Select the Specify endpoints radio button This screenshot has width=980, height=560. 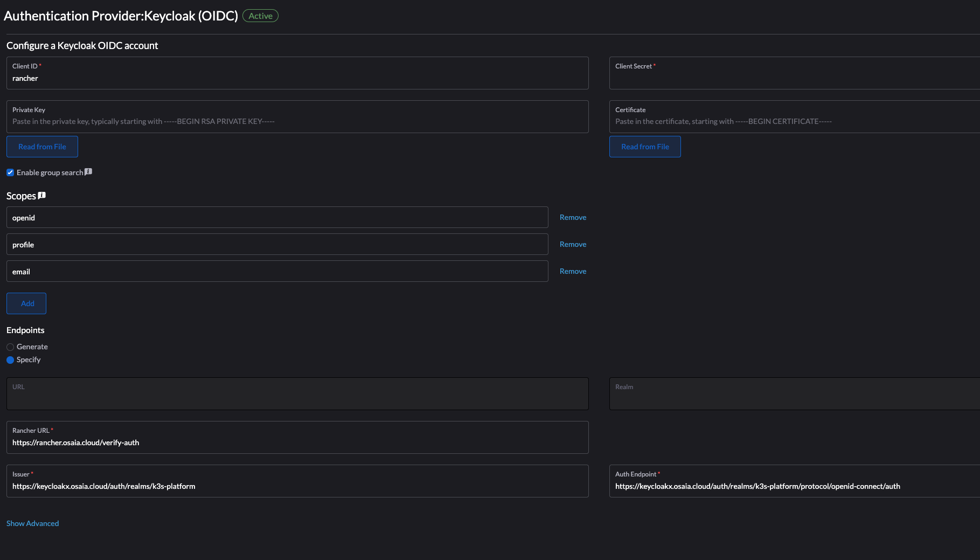click(x=10, y=360)
